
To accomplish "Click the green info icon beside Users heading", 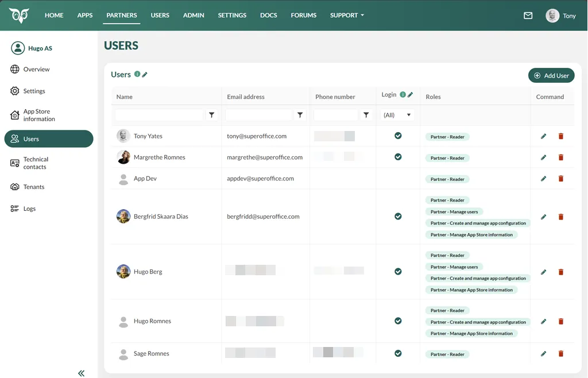I will pyautogui.click(x=137, y=74).
